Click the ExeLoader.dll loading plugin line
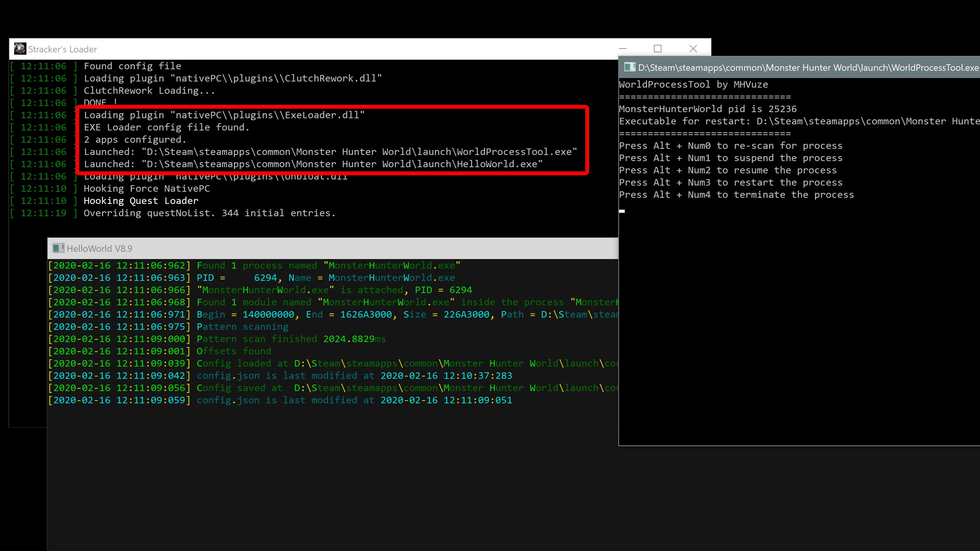 tap(224, 115)
